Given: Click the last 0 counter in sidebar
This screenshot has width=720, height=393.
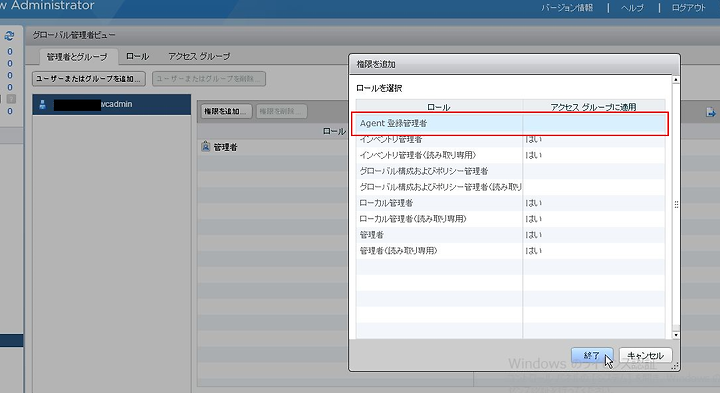Looking at the screenshot, I should tap(10, 111).
